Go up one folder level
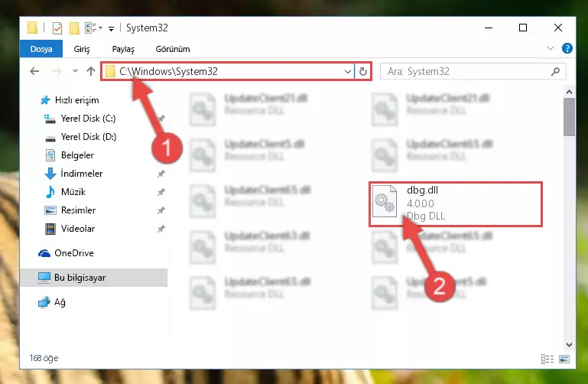This screenshot has height=384, width=588. (x=91, y=71)
